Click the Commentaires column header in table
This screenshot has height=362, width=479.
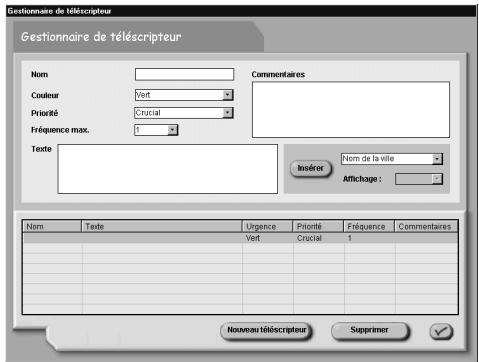coord(426,227)
